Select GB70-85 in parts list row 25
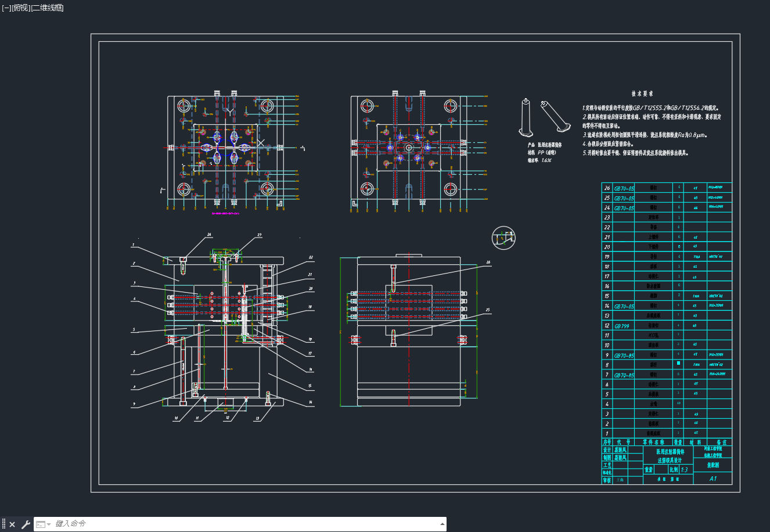Viewport: 770px width, 532px height. [x=624, y=199]
